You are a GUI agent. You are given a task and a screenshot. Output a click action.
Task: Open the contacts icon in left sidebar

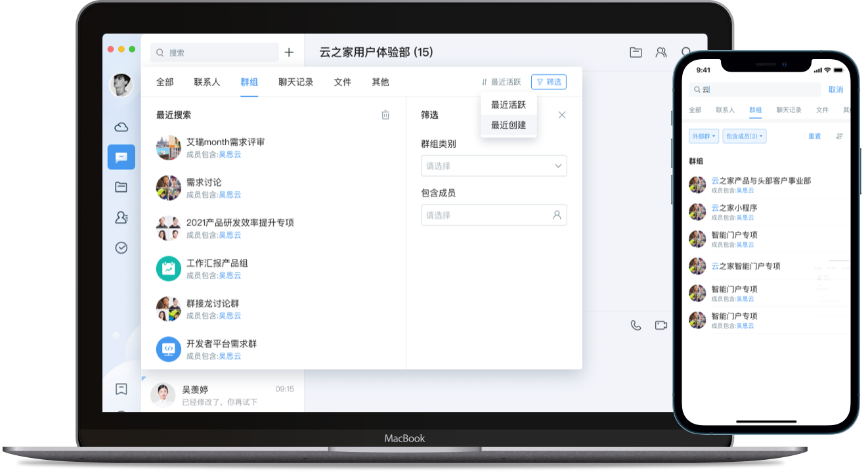[121, 217]
